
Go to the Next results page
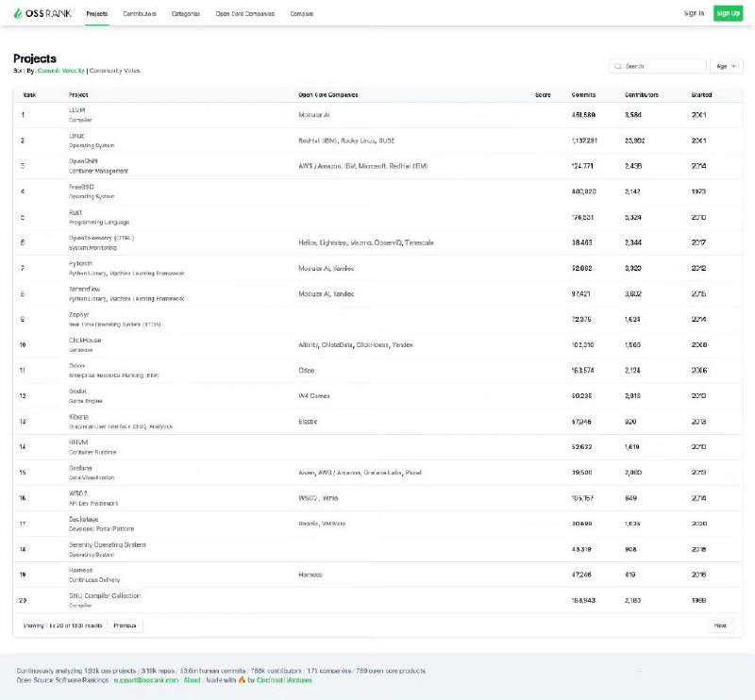[x=720, y=625]
